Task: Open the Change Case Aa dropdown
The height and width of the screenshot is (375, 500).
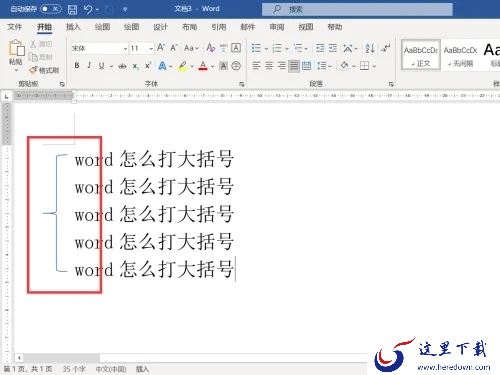Action: pyautogui.click(x=191, y=48)
